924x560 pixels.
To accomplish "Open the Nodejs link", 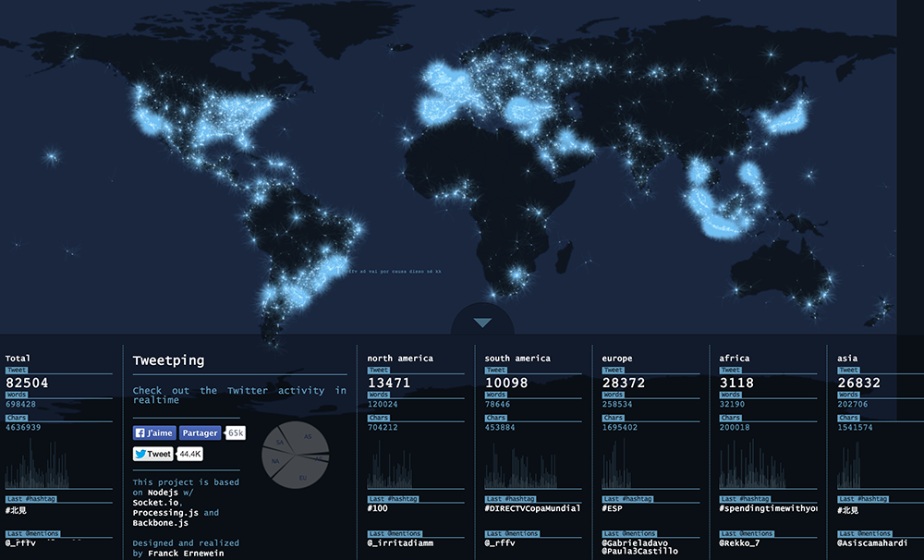I will tap(163, 493).
